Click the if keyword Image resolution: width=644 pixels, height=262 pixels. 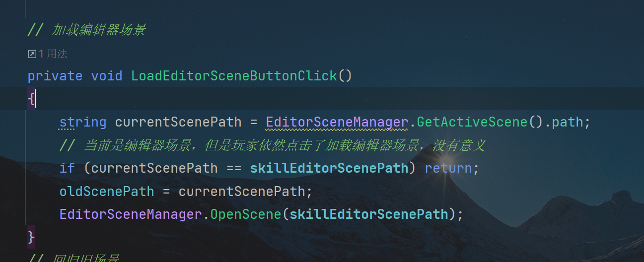tap(67, 168)
